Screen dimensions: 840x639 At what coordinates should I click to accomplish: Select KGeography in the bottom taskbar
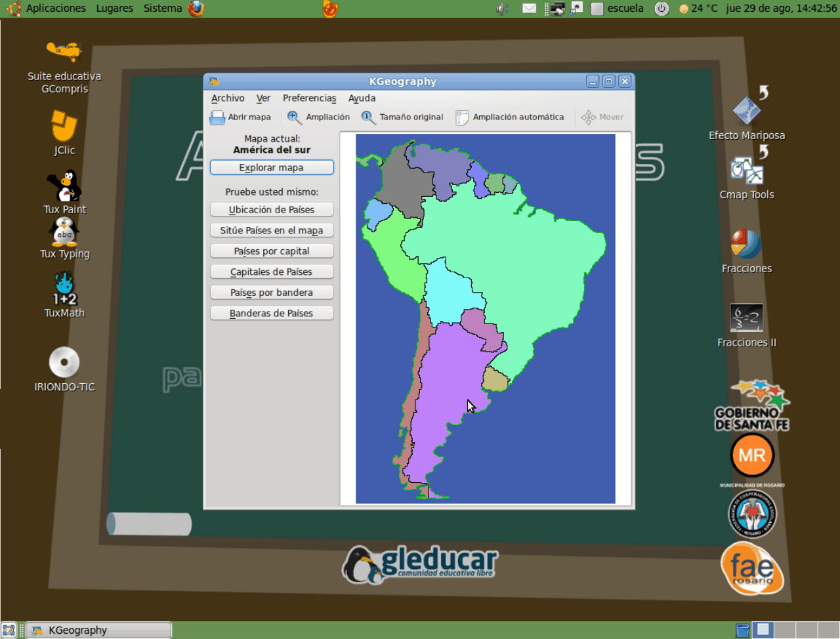(x=98, y=630)
